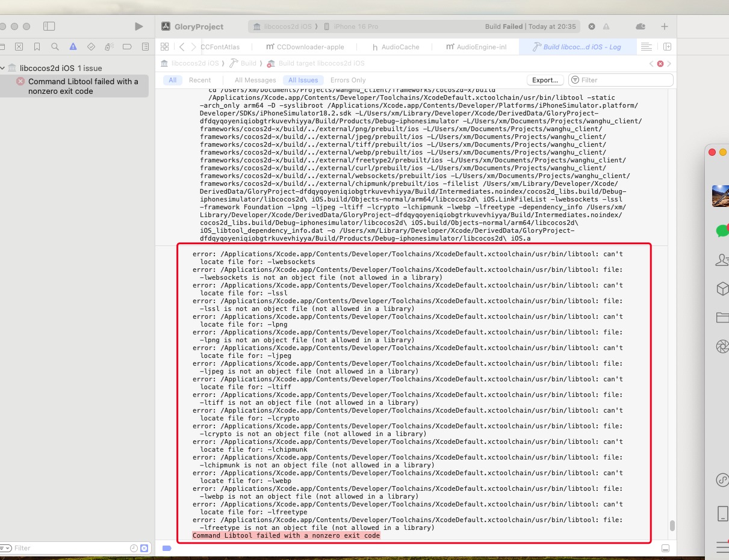
Task: Click the warning triangle indicator in toolbar
Action: (606, 26)
